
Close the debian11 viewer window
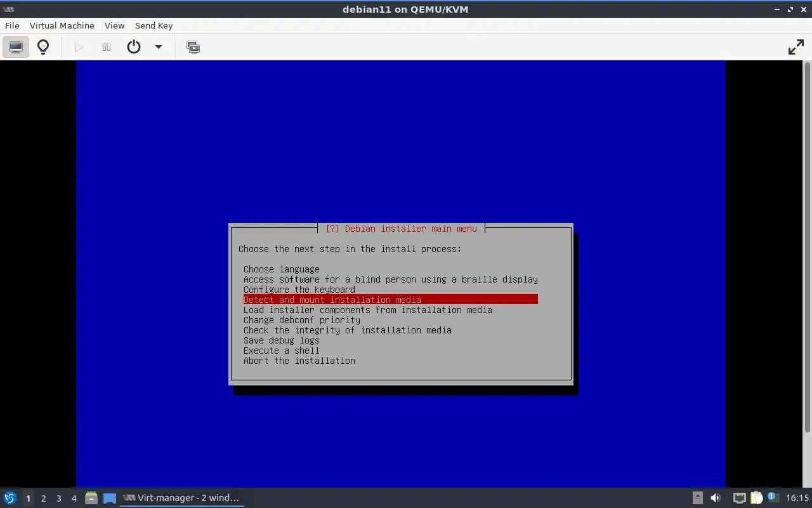[x=803, y=9]
